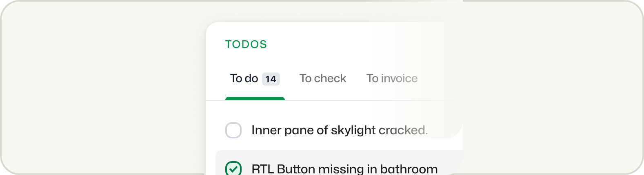Check the Inner pane of skylight checkbox

coord(233,130)
